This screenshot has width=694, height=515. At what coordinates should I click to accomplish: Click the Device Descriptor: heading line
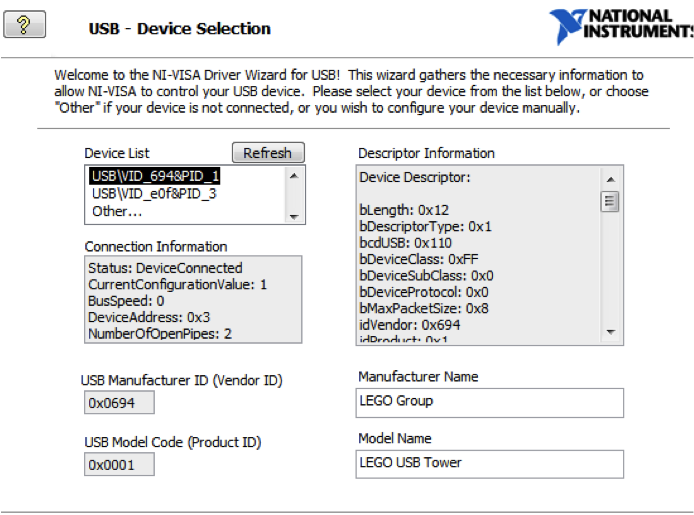point(415,177)
